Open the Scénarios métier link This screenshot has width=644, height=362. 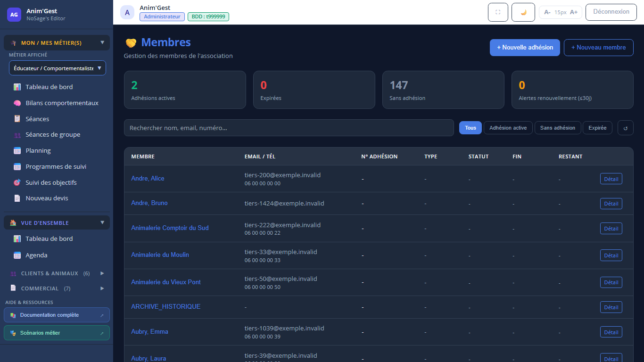57,333
